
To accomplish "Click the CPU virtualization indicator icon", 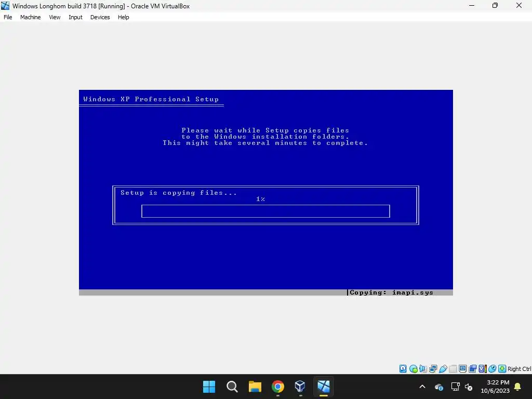I will (483, 369).
